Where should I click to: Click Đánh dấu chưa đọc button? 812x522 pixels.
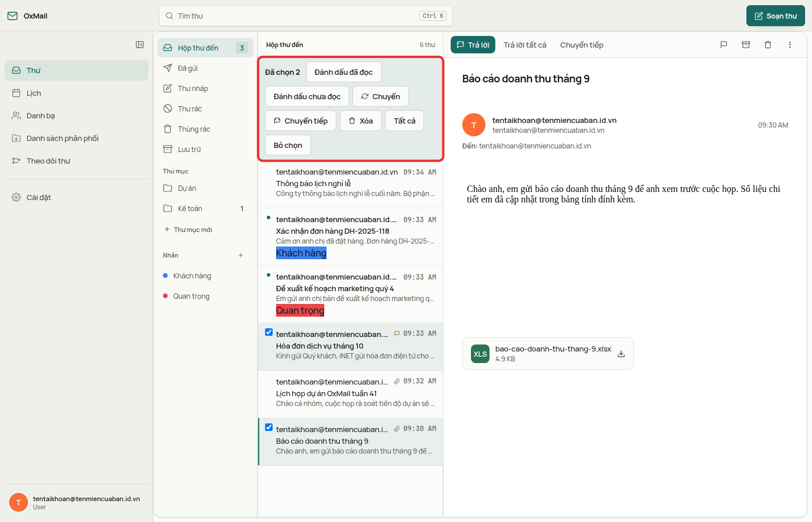307,96
